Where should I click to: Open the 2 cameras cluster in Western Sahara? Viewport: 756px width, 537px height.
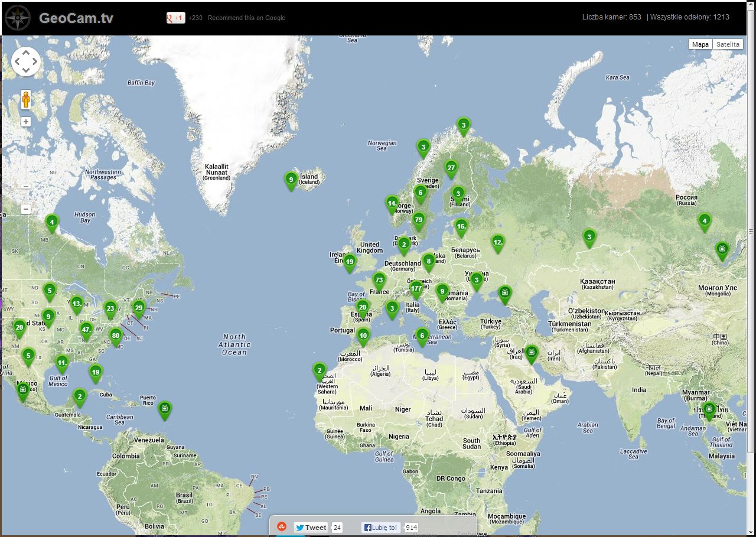pyautogui.click(x=320, y=372)
